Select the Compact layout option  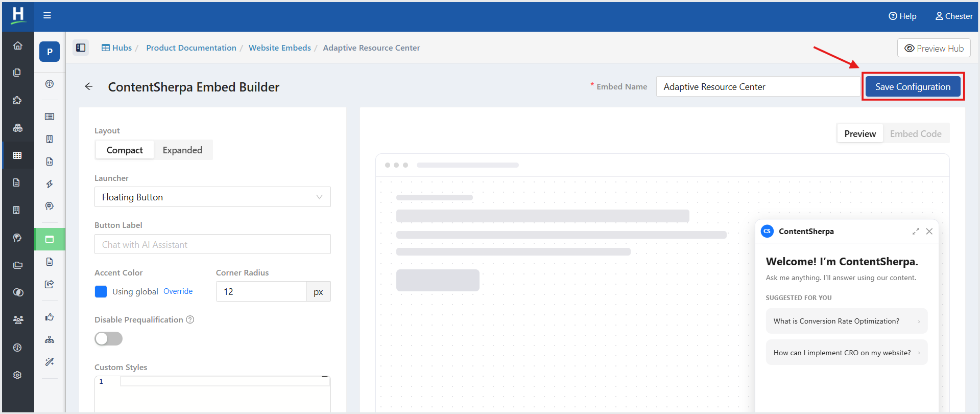(125, 150)
